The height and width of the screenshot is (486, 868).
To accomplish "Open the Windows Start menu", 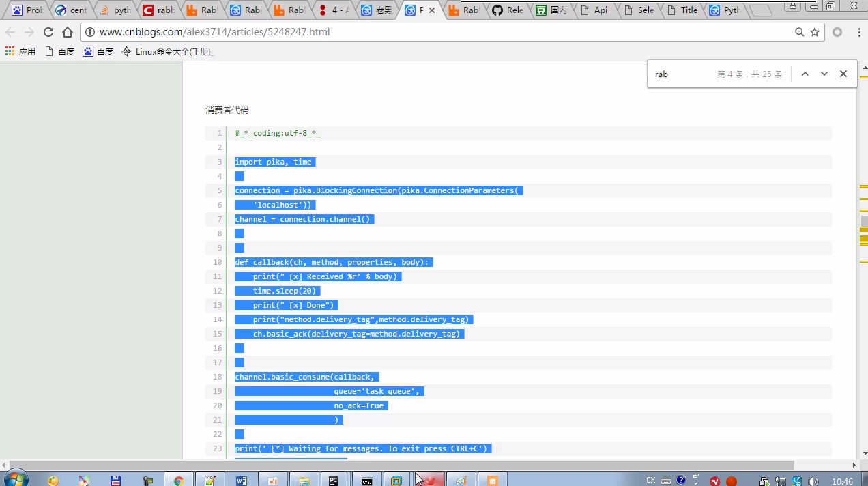I will pyautogui.click(x=15, y=479).
